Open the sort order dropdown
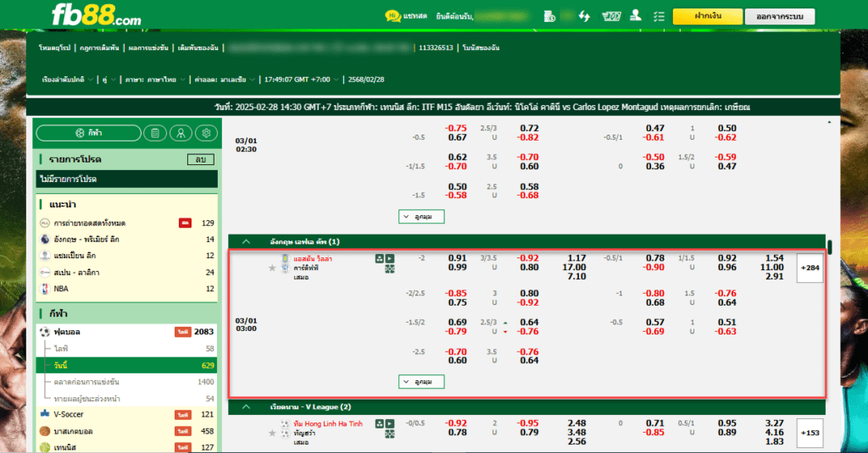Viewport: 868px width, 453px height. tap(68, 80)
